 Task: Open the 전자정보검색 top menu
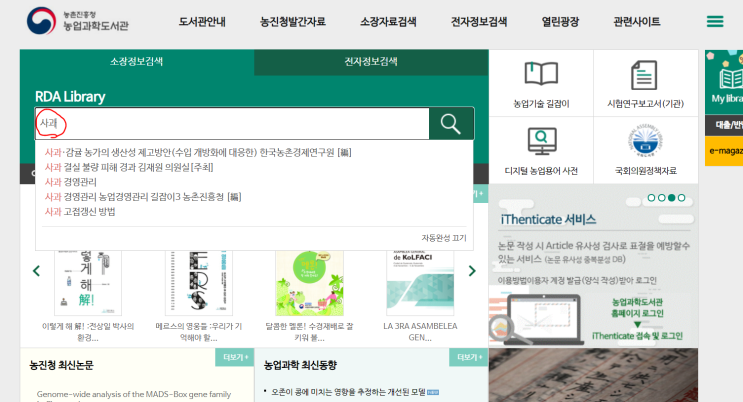(x=479, y=22)
